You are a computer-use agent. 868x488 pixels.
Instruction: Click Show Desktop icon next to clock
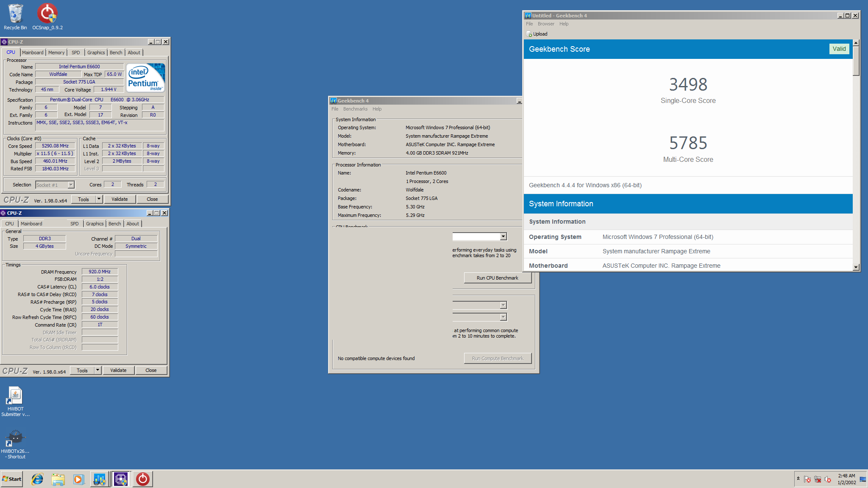pos(863,479)
